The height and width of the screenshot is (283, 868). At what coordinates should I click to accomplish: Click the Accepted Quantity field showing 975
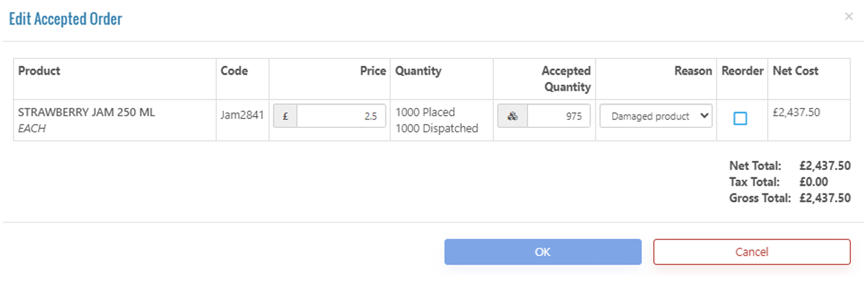[x=559, y=117]
